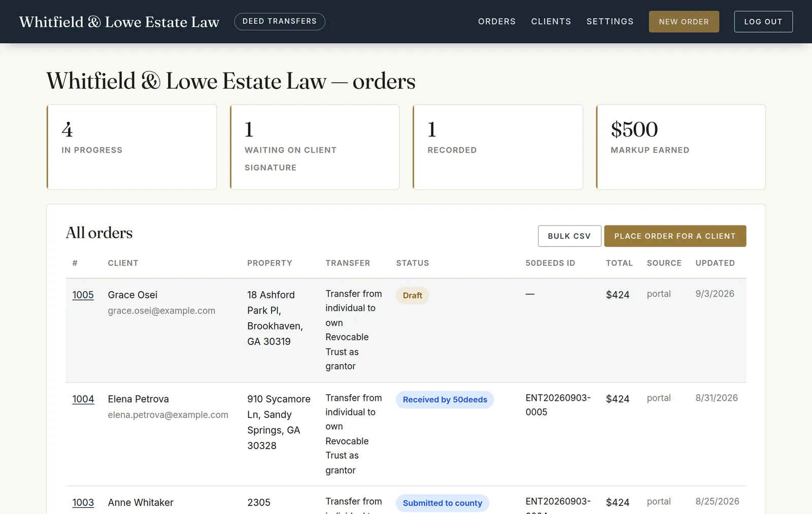This screenshot has height=514, width=812.
Task: Select the Waiting on Client Signature card
Action: pyautogui.click(x=315, y=147)
